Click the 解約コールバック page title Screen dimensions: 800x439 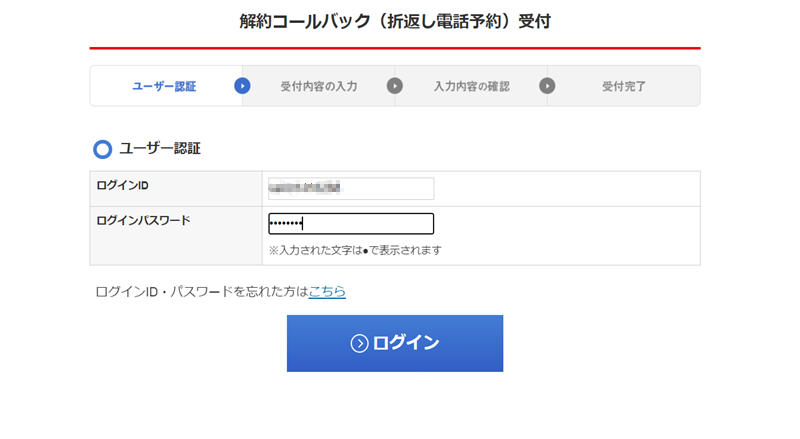(x=395, y=21)
